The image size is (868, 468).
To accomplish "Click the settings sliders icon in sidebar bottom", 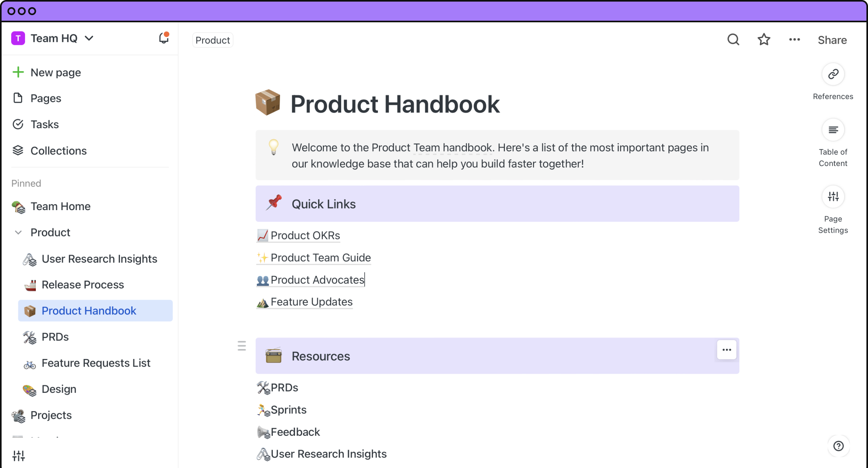I will [18, 456].
